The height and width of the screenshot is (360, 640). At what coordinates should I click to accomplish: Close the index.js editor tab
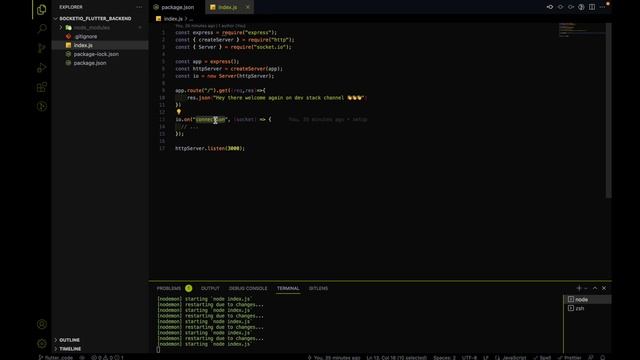pos(247,7)
